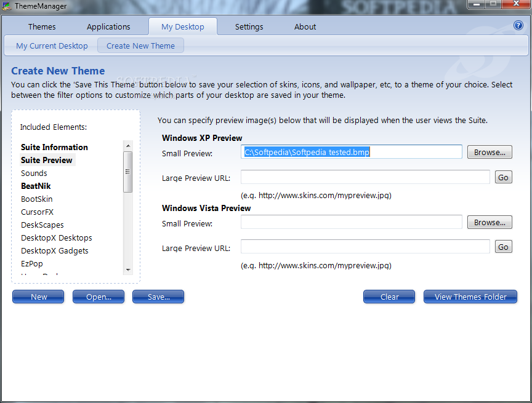Pick EzPop from the elements list

click(32, 264)
